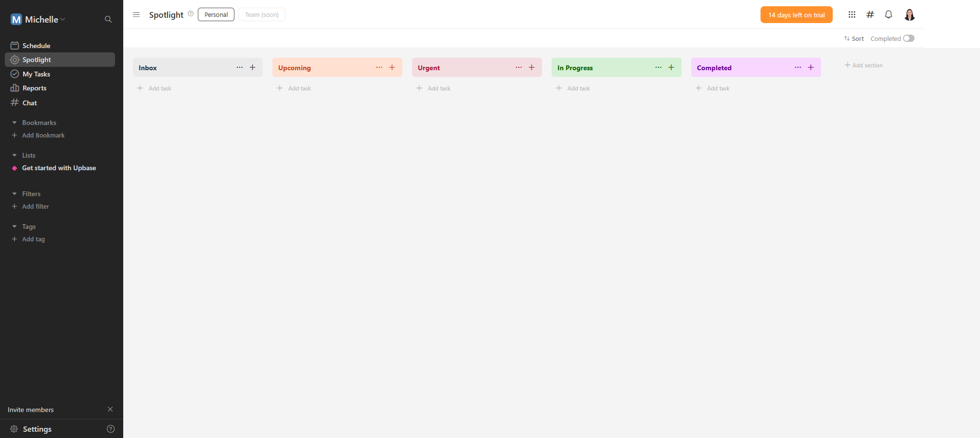Click the plus icon on Urgent column
This screenshot has width=980, height=438.
[531, 67]
